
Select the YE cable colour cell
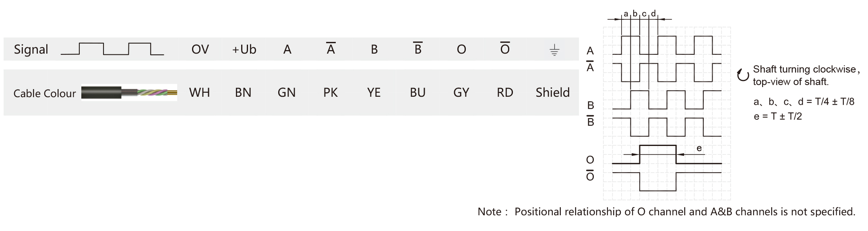[x=374, y=93]
